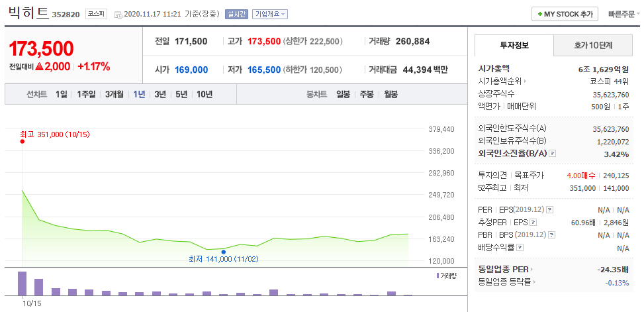Expand the 빠른주문 menu
Image resolution: width=644 pixels, height=312 pixels.
624,14
